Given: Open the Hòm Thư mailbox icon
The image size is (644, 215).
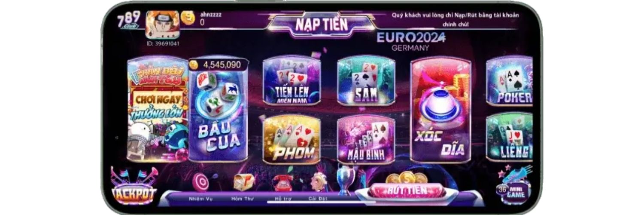Looking at the screenshot, I should pos(243,181).
